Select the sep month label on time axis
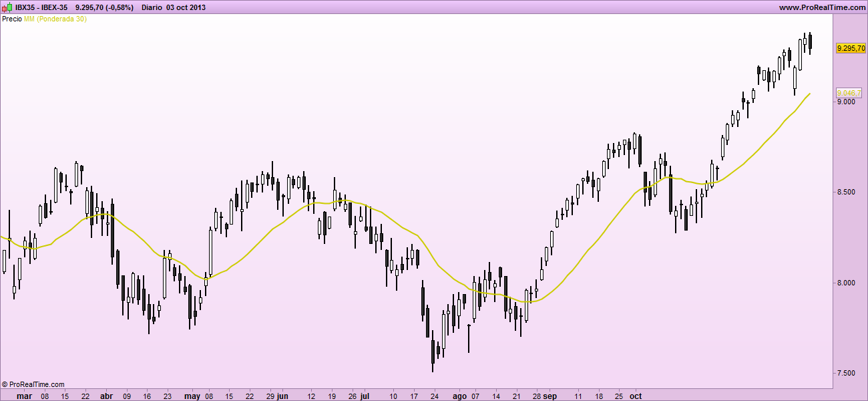The image size is (868, 401). click(x=550, y=396)
